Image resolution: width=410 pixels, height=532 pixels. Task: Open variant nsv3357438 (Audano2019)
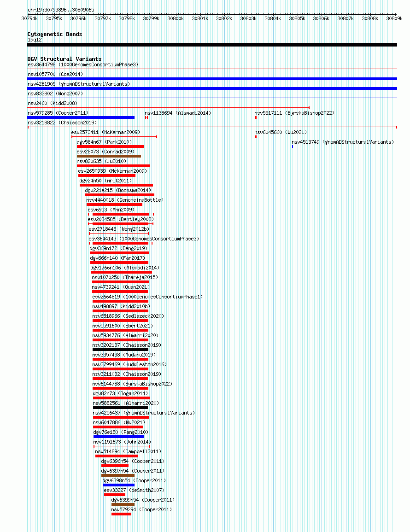pyautogui.click(x=124, y=355)
